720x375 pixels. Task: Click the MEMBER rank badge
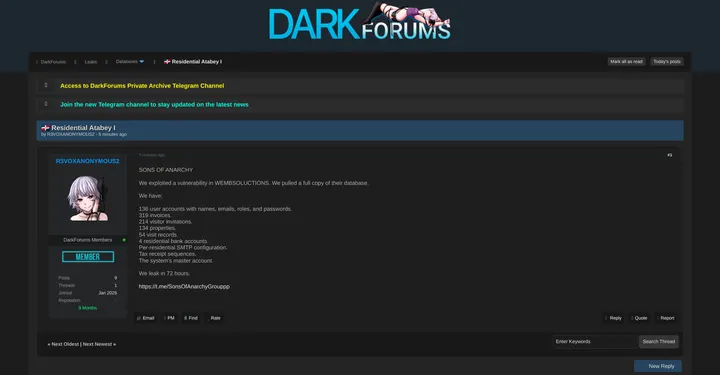point(88,257)
